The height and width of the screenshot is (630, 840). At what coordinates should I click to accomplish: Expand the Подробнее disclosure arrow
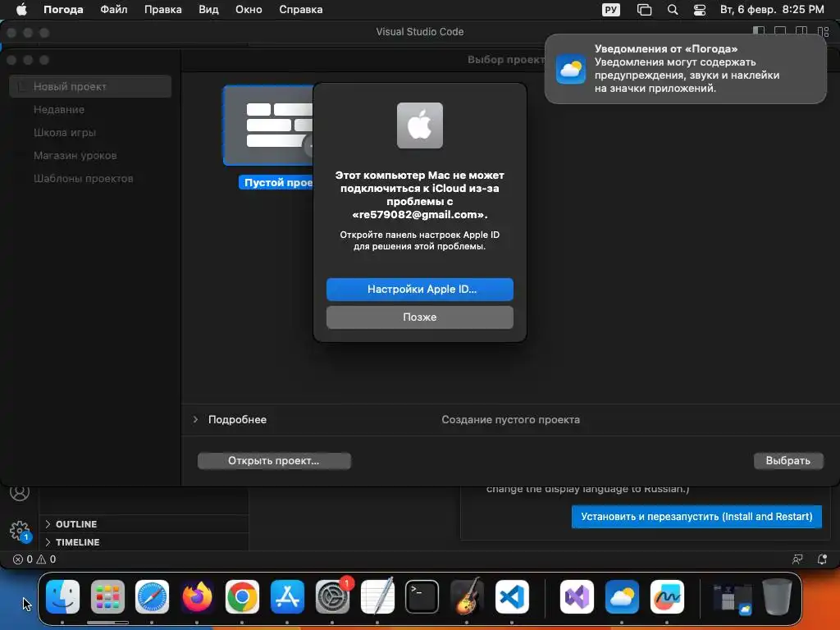click(x=195, y=419)
